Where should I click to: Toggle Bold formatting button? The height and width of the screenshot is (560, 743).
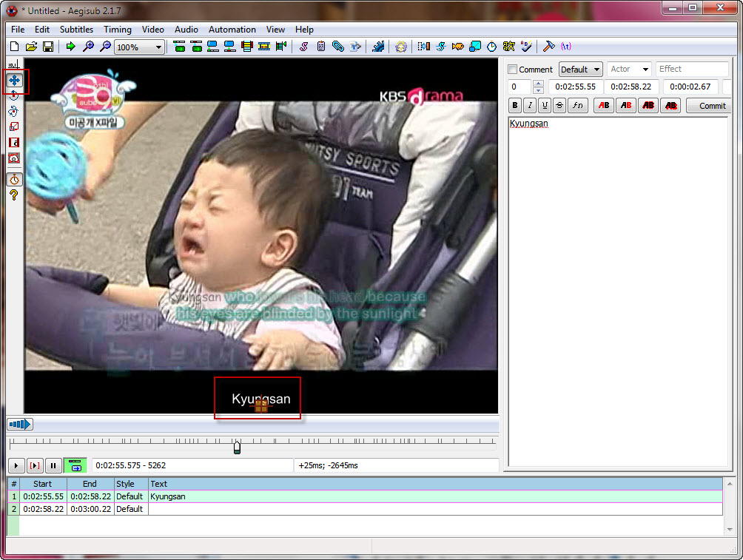click(515, 105)
